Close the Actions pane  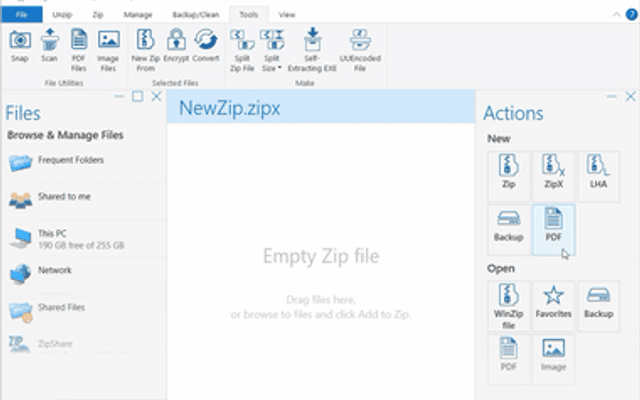(630, 96)
